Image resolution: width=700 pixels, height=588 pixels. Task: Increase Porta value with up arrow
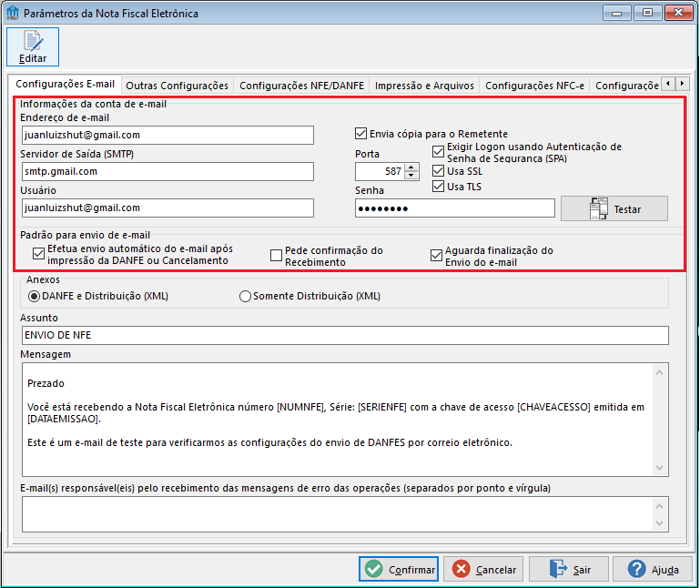tap(411, 167)
